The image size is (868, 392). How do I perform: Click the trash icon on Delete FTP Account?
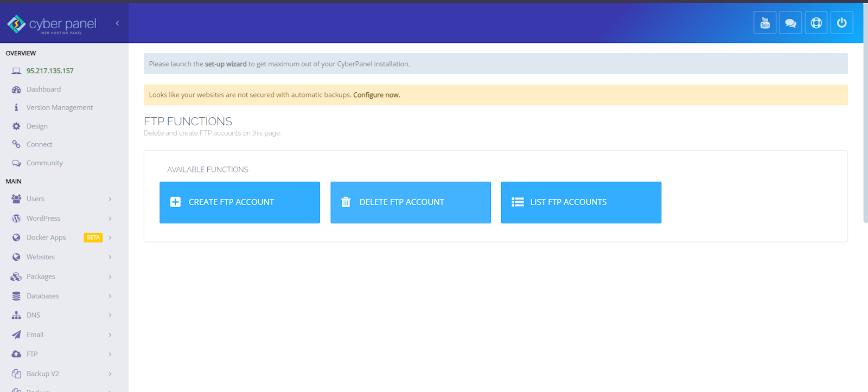pos(346,202)
